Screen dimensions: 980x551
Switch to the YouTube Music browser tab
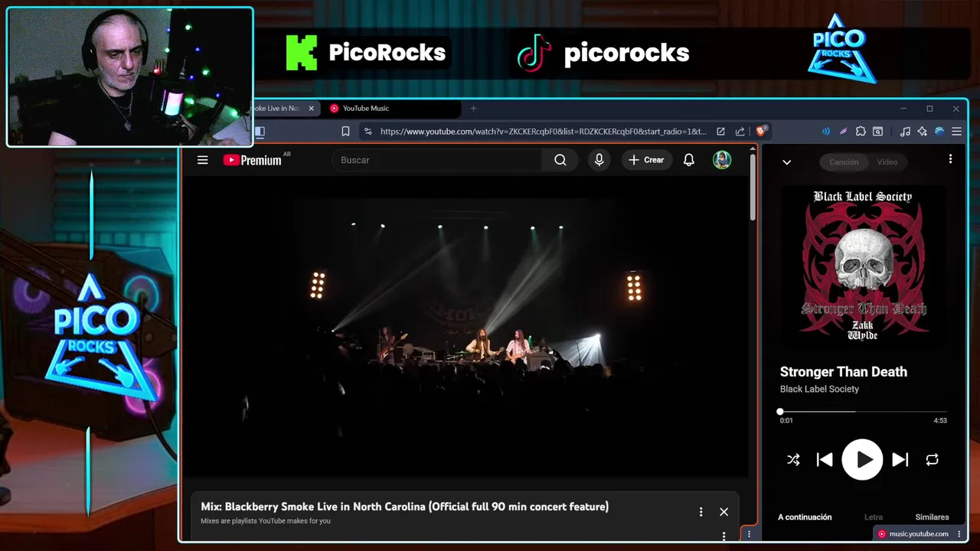tap(392, 109)
